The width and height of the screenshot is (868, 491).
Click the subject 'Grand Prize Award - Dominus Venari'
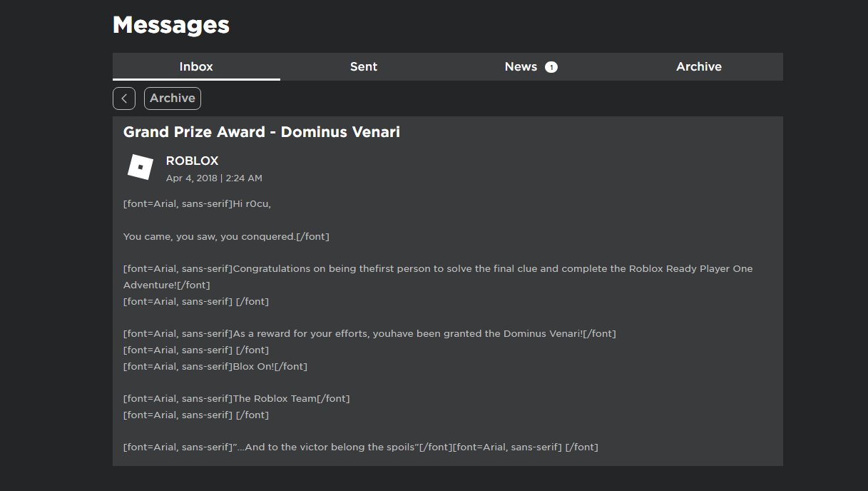[262, 132]
